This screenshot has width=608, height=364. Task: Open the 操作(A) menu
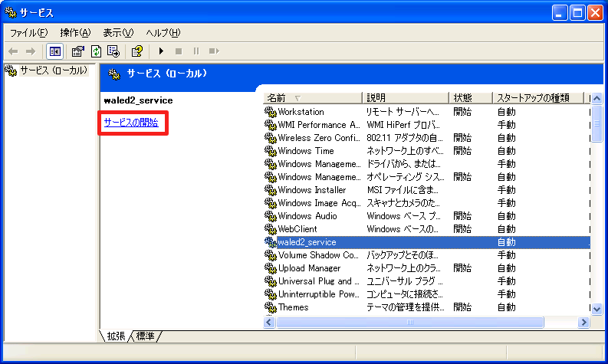tap(76, 33)
